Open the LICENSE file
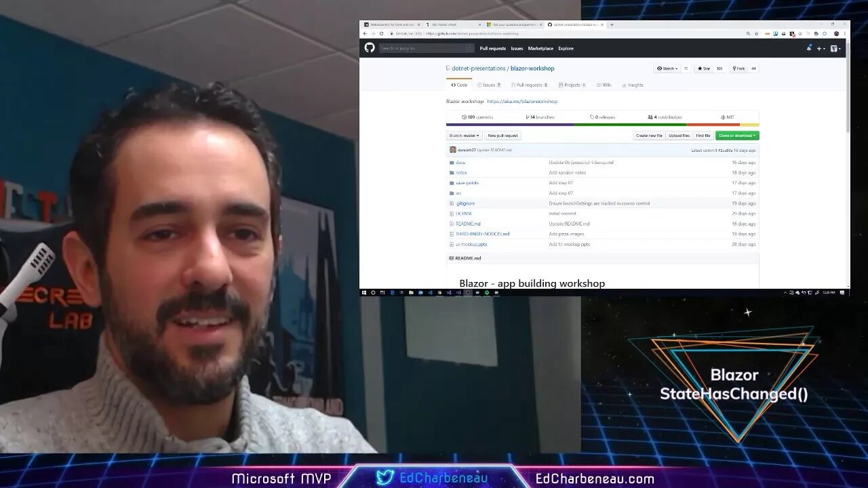The image size is (868, 488). coord(464,213)
